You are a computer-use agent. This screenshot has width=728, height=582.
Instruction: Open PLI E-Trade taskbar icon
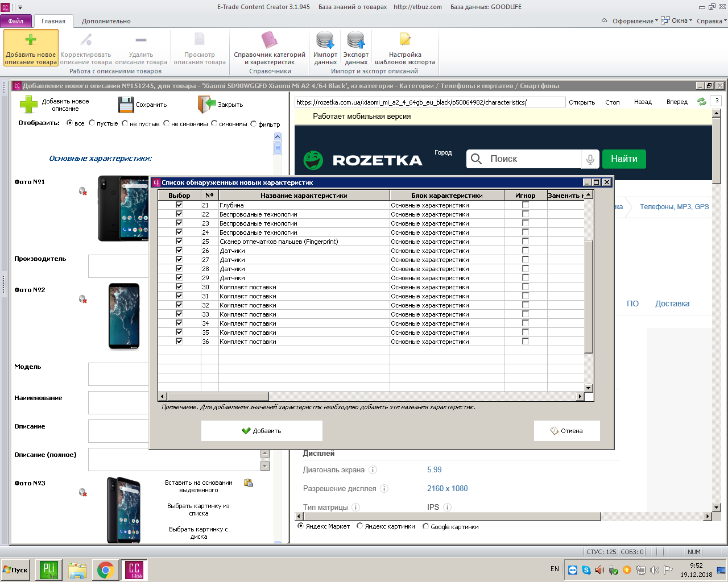49,570
